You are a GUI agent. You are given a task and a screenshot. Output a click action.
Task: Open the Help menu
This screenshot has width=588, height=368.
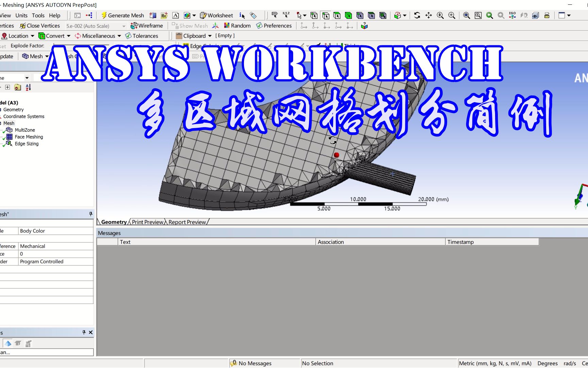point(54,15)
